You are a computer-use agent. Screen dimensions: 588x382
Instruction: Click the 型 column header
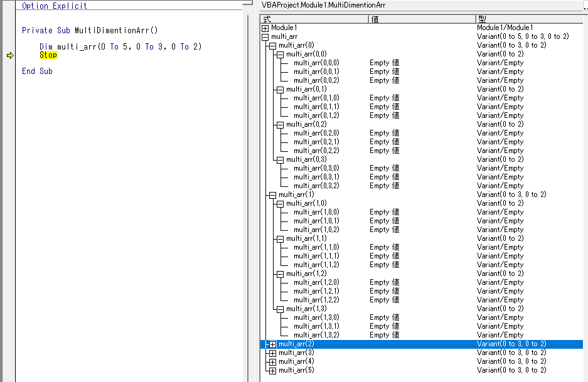tap(529, 19)
